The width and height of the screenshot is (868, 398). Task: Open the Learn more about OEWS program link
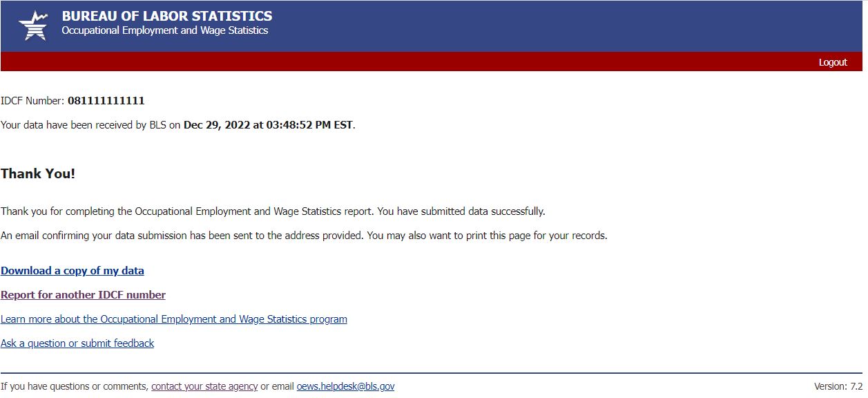174,319
